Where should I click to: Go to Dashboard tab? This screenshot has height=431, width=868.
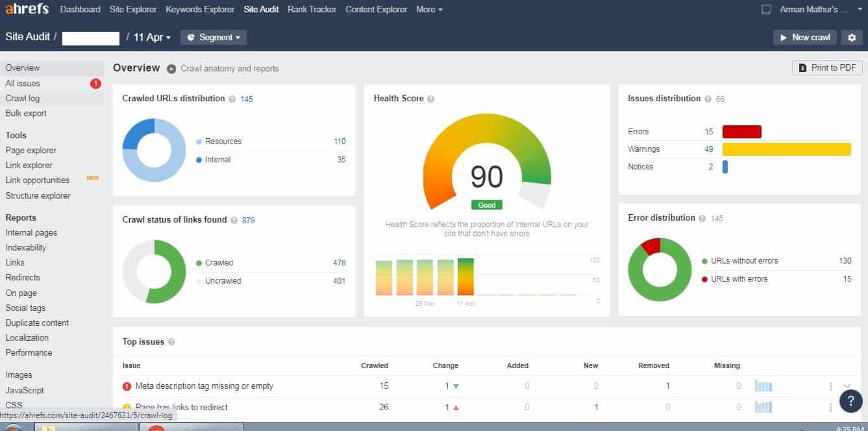[80, 10]
